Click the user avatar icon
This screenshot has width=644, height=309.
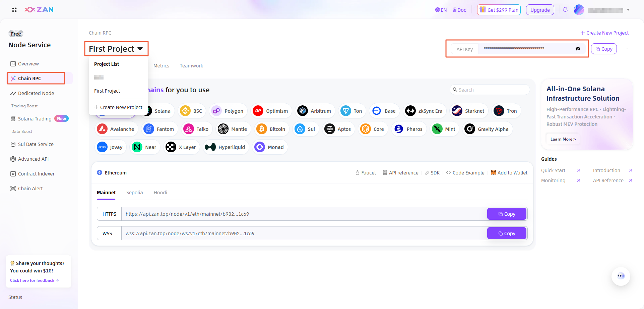(x=579, y=10)
